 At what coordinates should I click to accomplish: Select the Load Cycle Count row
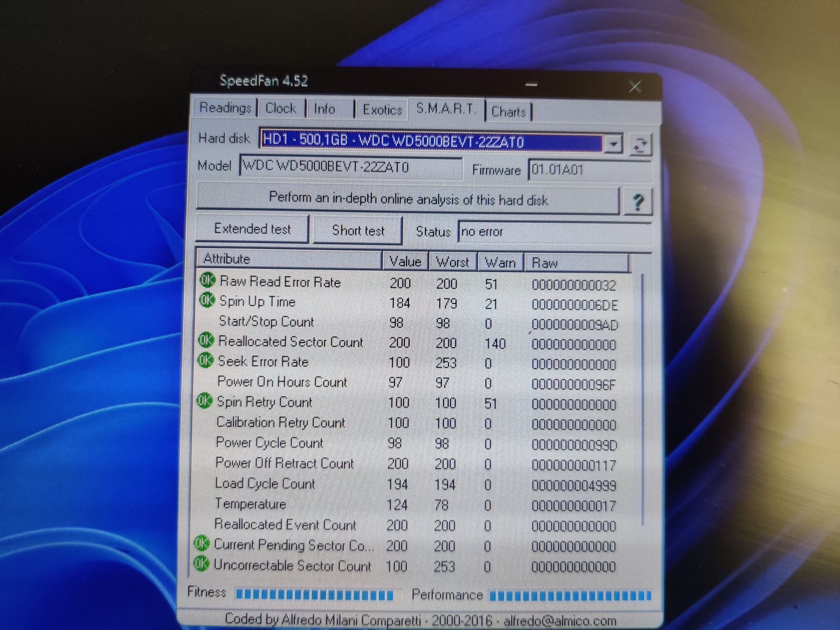click(x=416, y=484)
